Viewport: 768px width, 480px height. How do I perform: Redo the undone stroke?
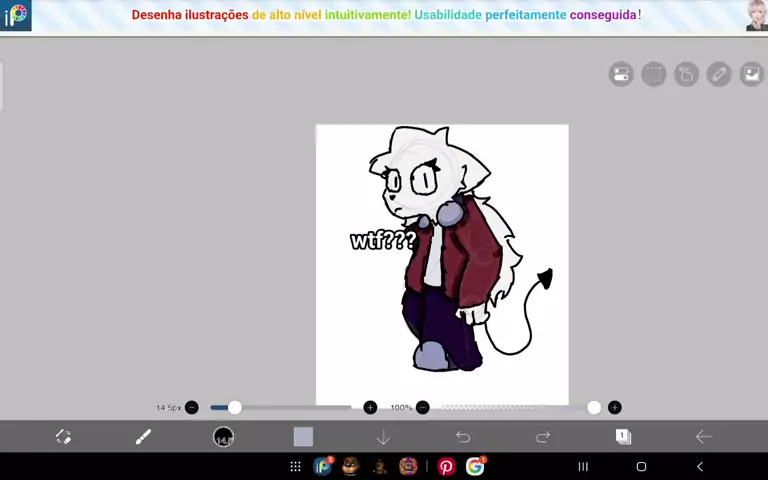543,436
